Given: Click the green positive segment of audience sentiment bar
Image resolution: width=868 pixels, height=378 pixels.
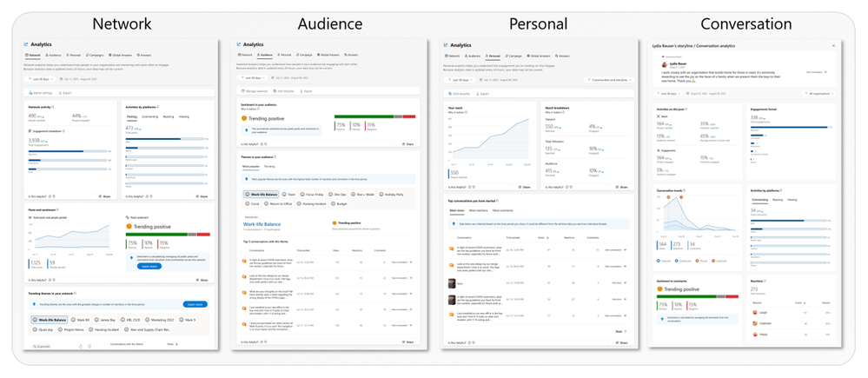Looking at the screenshot, I should (x=364, y=116).
